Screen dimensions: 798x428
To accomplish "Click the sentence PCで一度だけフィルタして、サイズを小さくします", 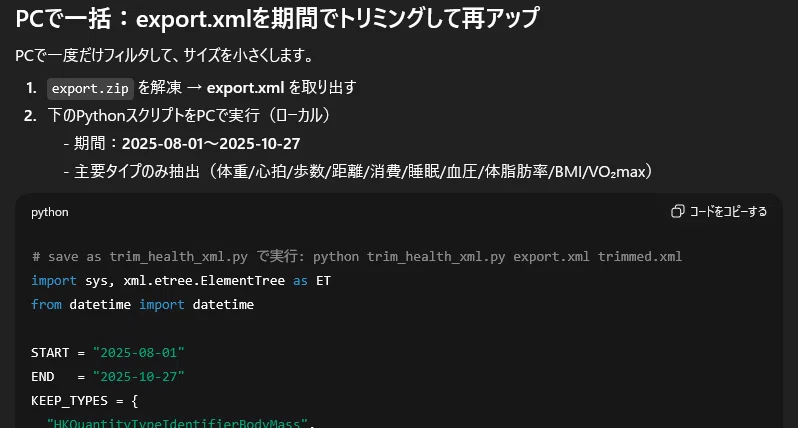I will 164,55.
